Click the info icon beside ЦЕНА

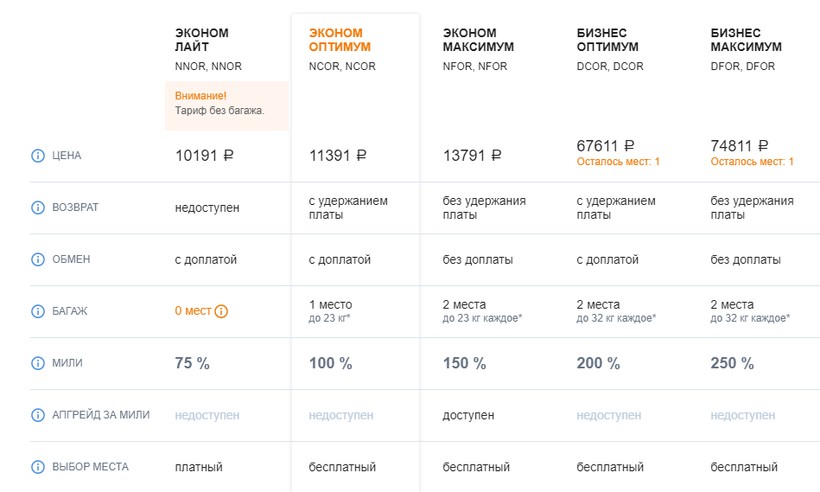coord(38,156)
